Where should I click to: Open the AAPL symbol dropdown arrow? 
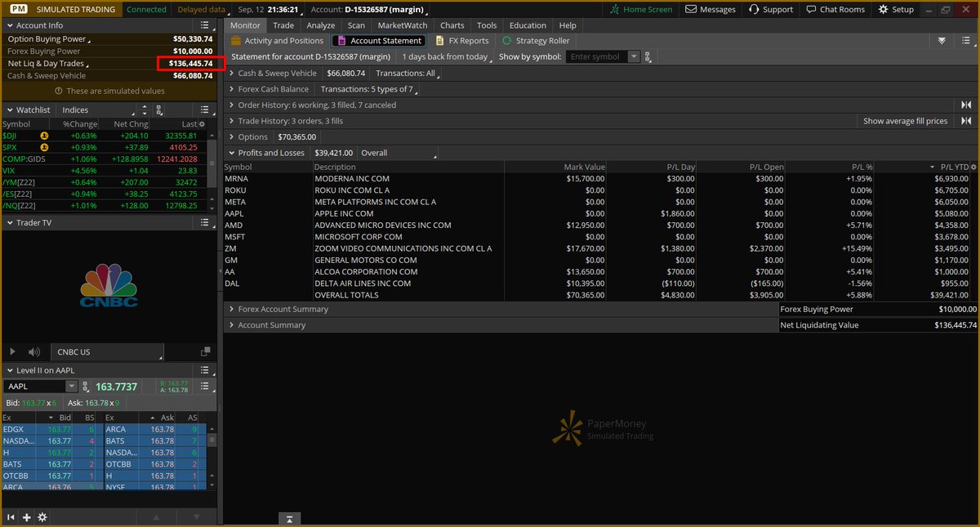coord(72,386)
